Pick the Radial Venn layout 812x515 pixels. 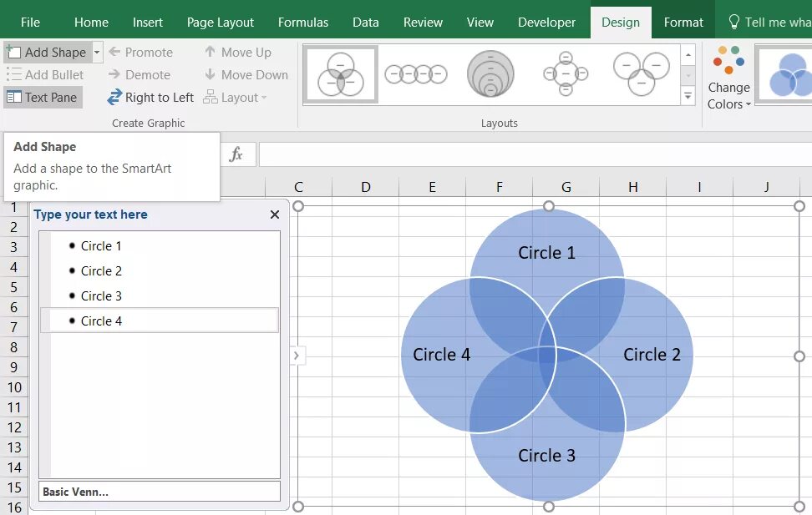[566, 73]
